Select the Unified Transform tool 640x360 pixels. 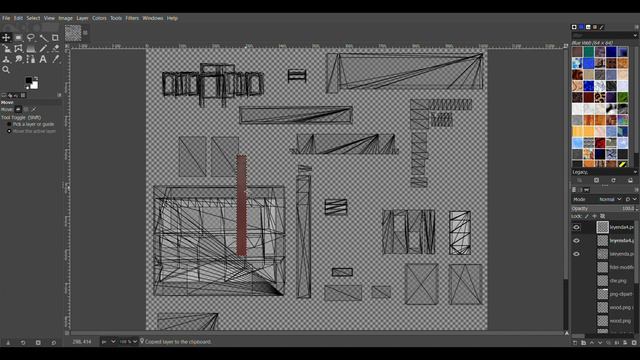[x=6, y=48]
